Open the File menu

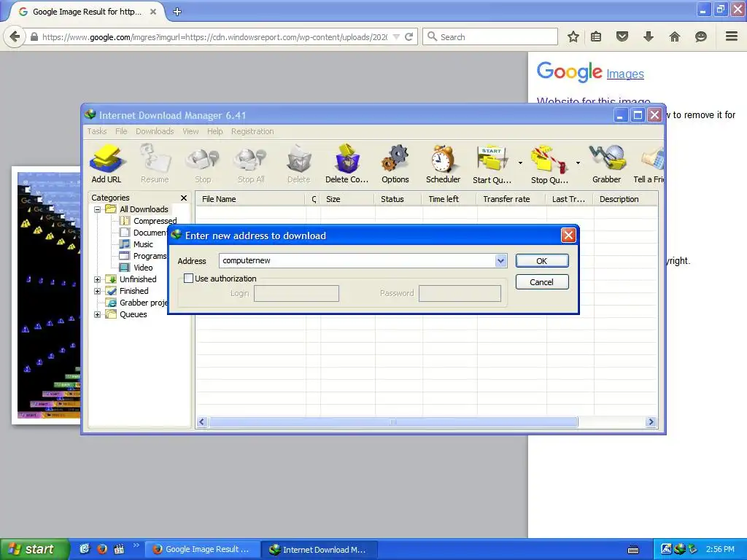121,131
